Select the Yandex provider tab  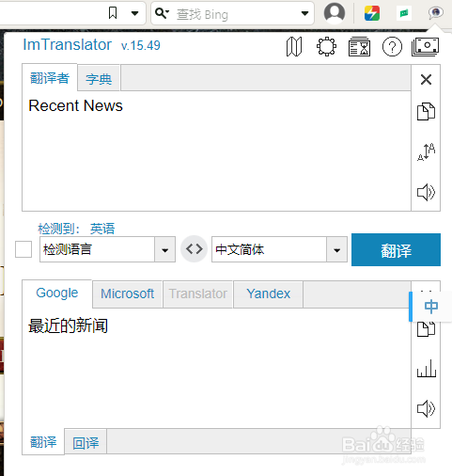pyautogui.click(x=269, y=294)
